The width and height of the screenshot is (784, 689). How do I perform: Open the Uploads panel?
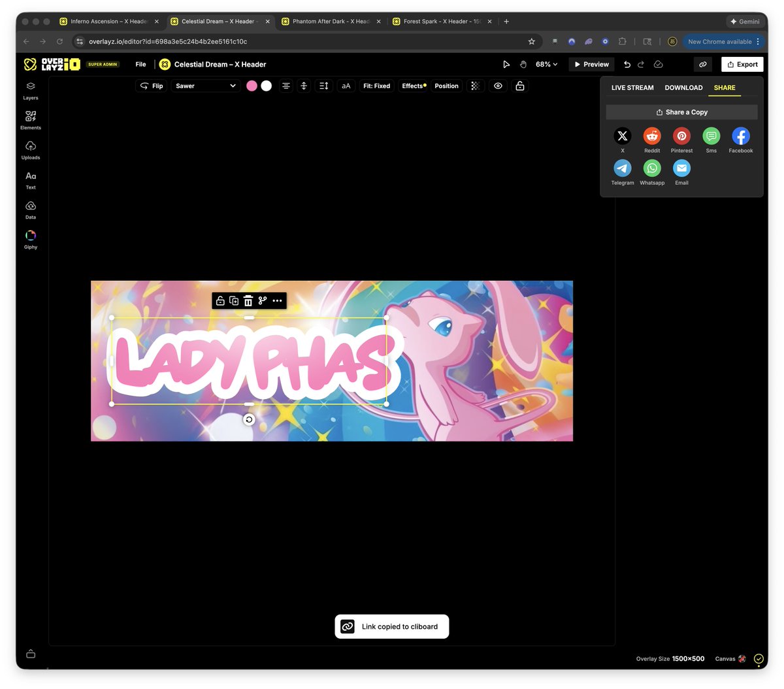pos(31,150)
